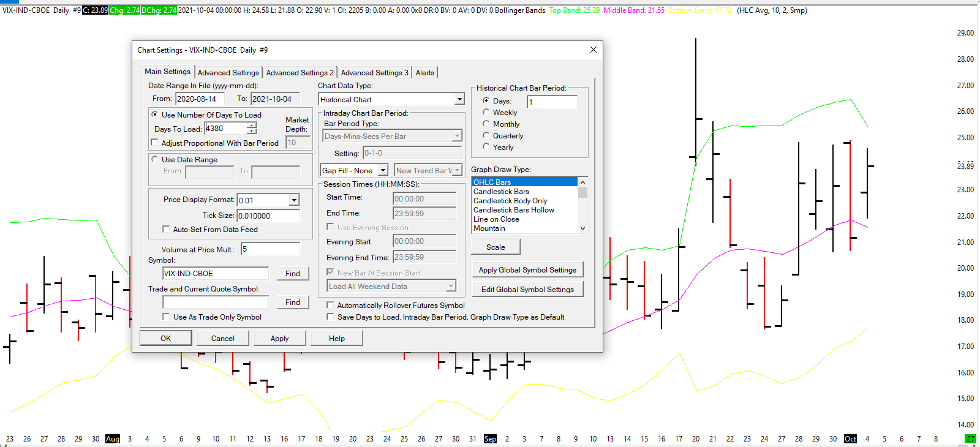This screenshot has height=447, width=980.
Task: Open Load All Weekend Data dropdown
Action: pos(451,286)
